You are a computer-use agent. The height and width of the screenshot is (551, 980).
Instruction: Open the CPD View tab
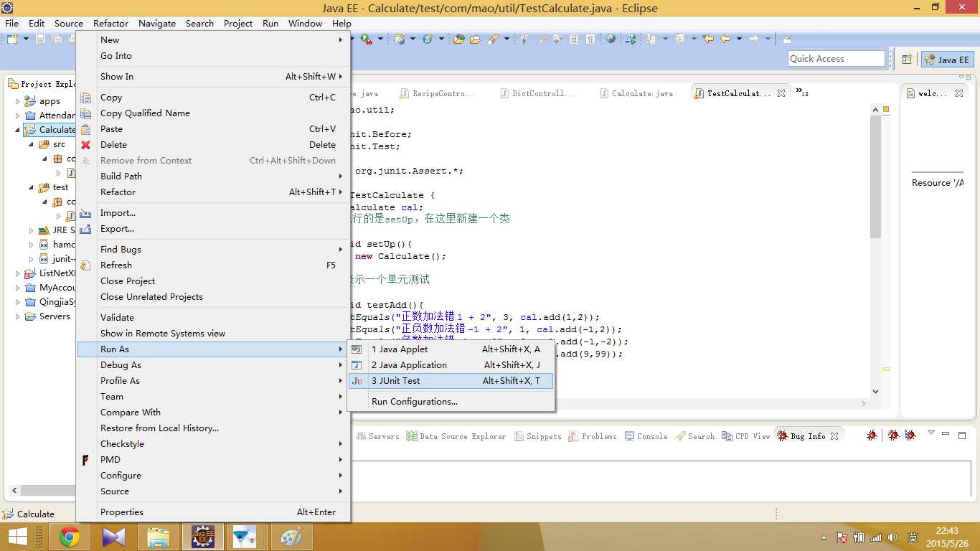[x=746, y=436]
